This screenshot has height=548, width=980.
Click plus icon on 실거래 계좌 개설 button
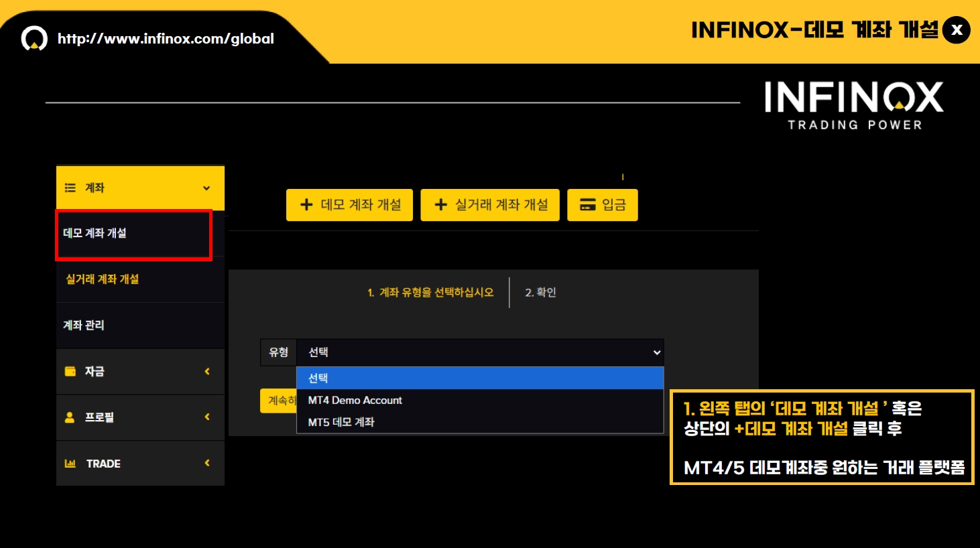[x=440, y=205]
